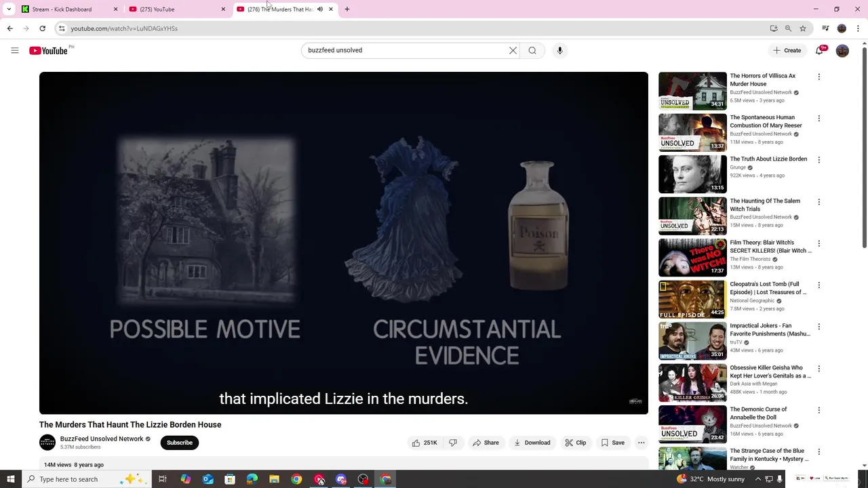Open options for Salem Witch Trials video

point(818,202)
